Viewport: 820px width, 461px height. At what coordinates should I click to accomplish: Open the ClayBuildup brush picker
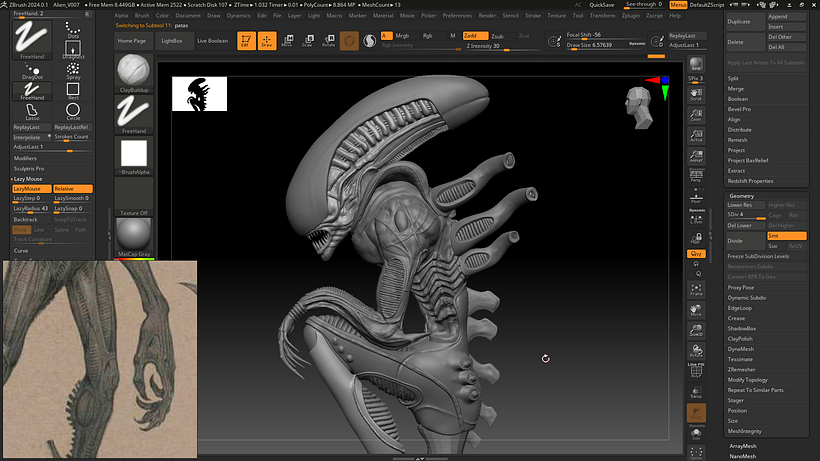134,73
